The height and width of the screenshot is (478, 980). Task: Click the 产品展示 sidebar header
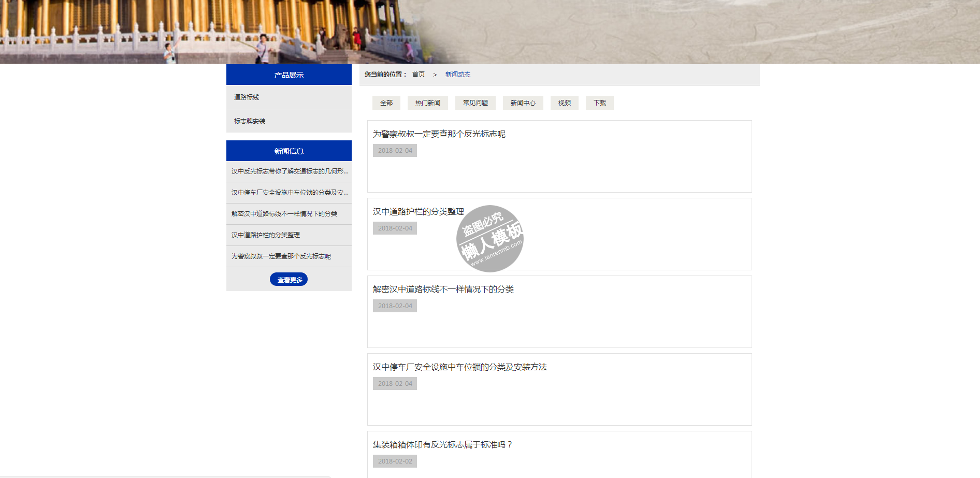tap(289, 75)
